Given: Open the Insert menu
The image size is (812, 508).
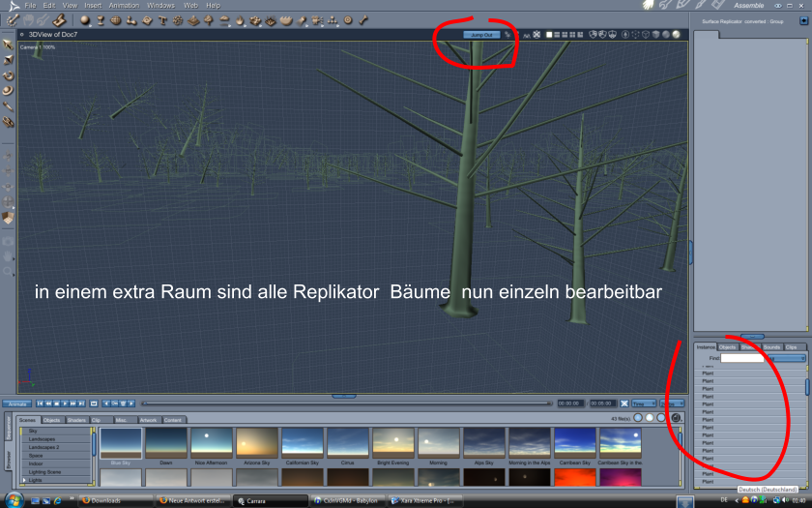Looking at the screenshot, I should (93, 5).
